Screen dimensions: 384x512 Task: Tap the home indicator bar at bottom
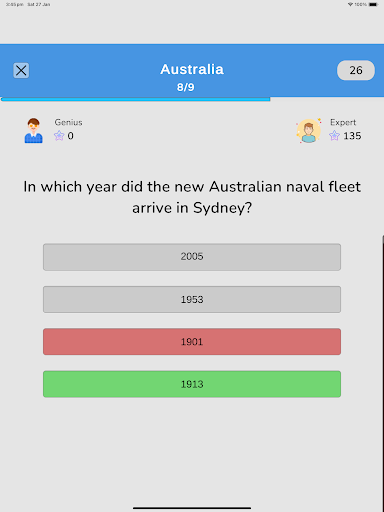click(x=192, y=508)
